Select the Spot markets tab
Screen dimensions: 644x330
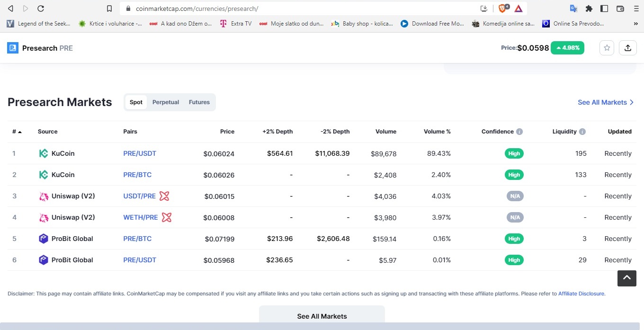click(136, 102)
